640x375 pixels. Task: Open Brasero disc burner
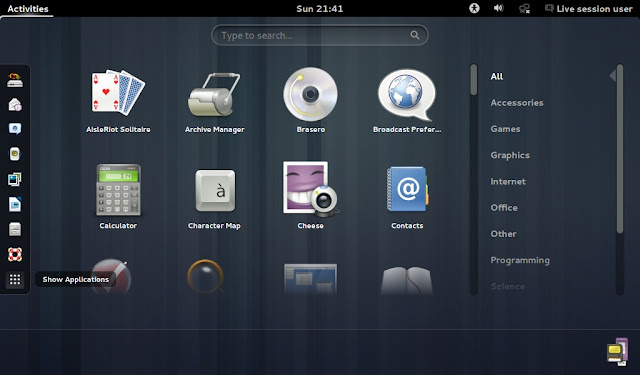point(310,94)
